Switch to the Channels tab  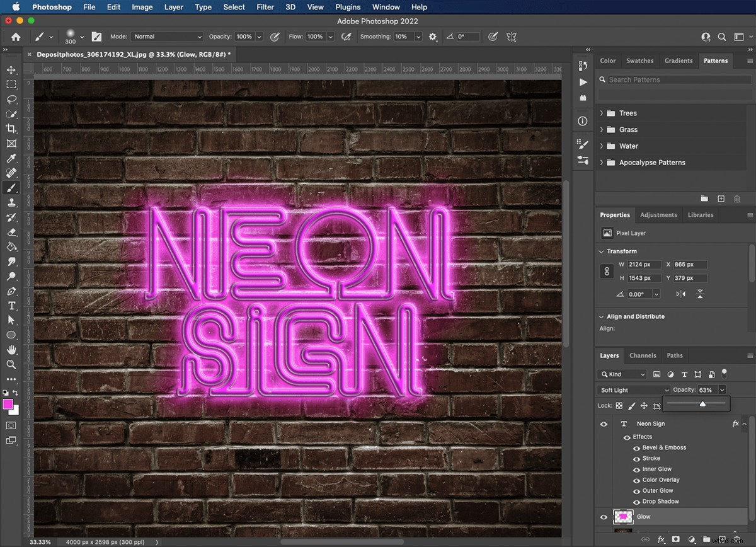coord(643,355)
